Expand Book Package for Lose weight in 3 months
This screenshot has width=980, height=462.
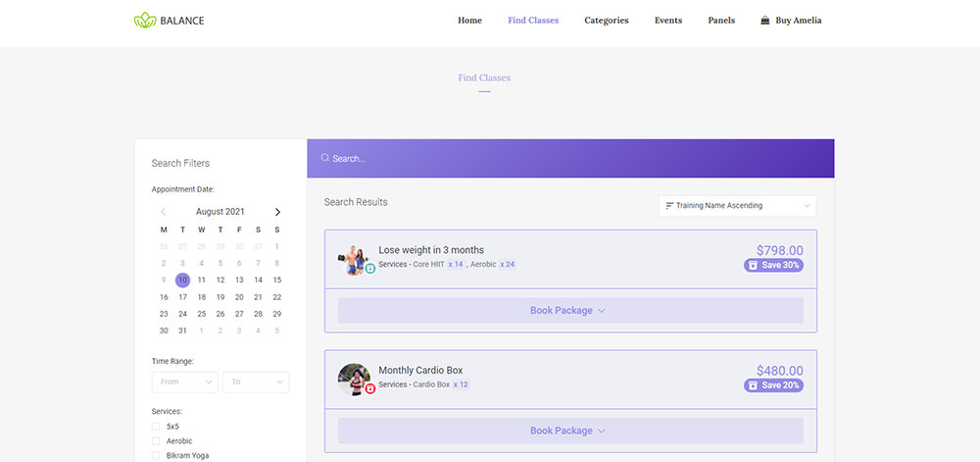pos(570,311)
